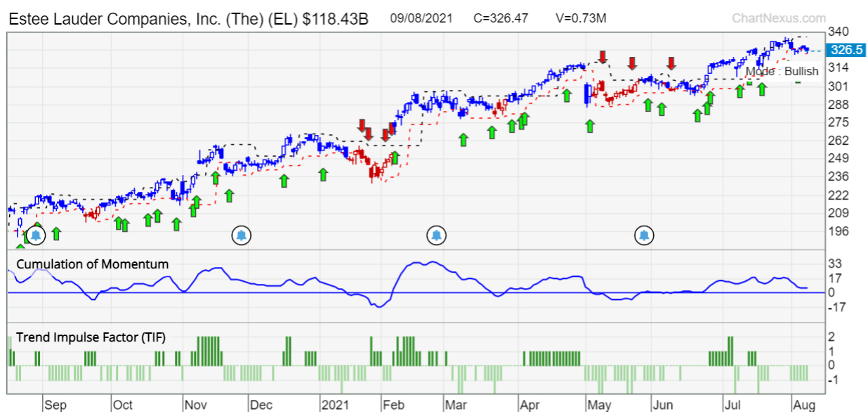Click the Apr month label on time axis

(x=529, y=405)
